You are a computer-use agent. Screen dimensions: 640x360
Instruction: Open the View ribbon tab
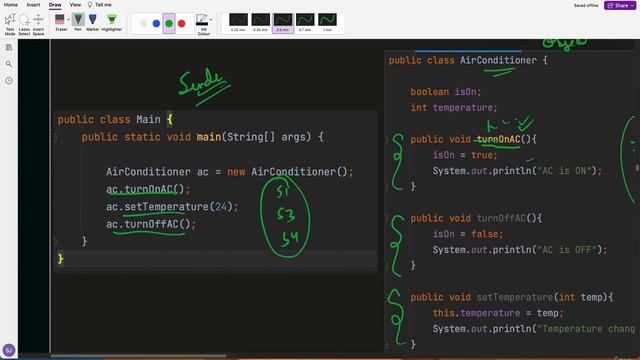pos(75,5)
